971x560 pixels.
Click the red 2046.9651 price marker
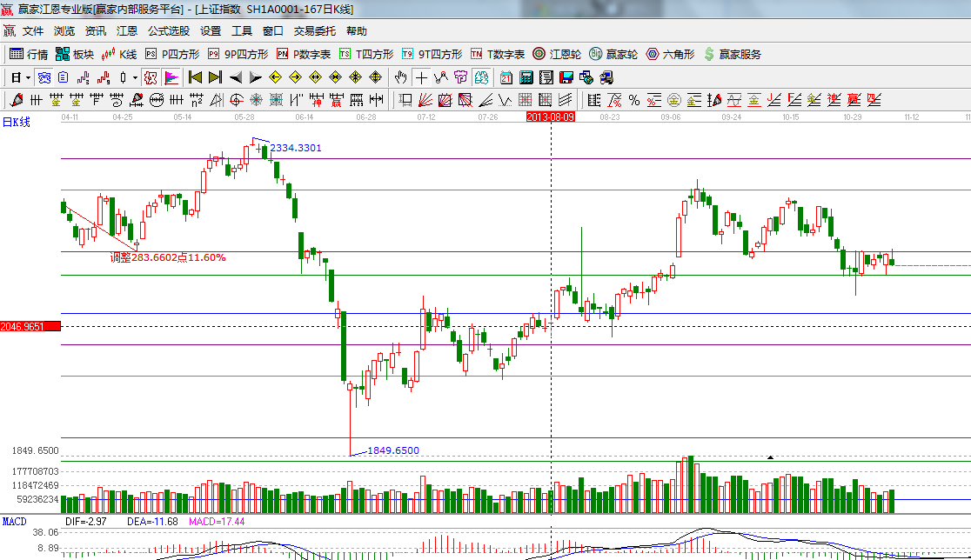click(30, 326)
